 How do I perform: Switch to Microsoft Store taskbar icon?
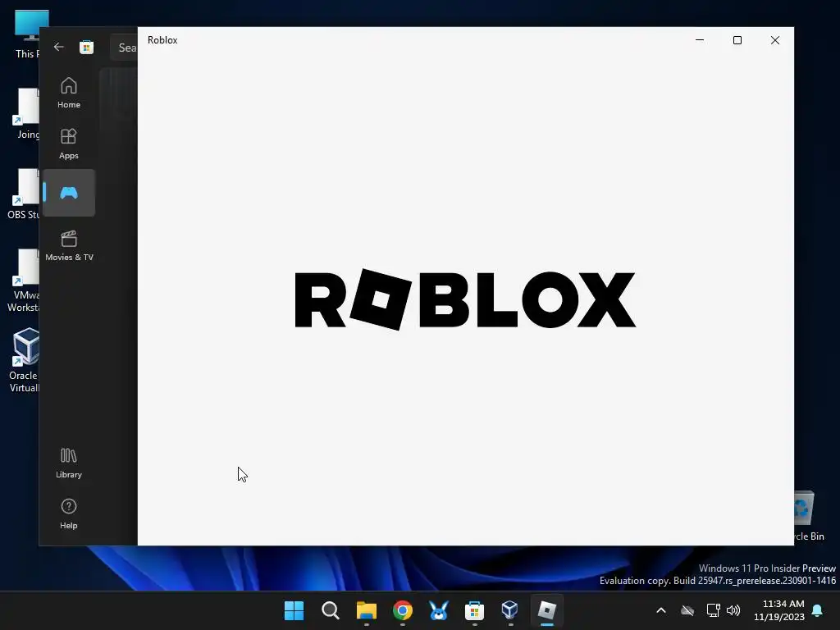[x=474, y=610]
